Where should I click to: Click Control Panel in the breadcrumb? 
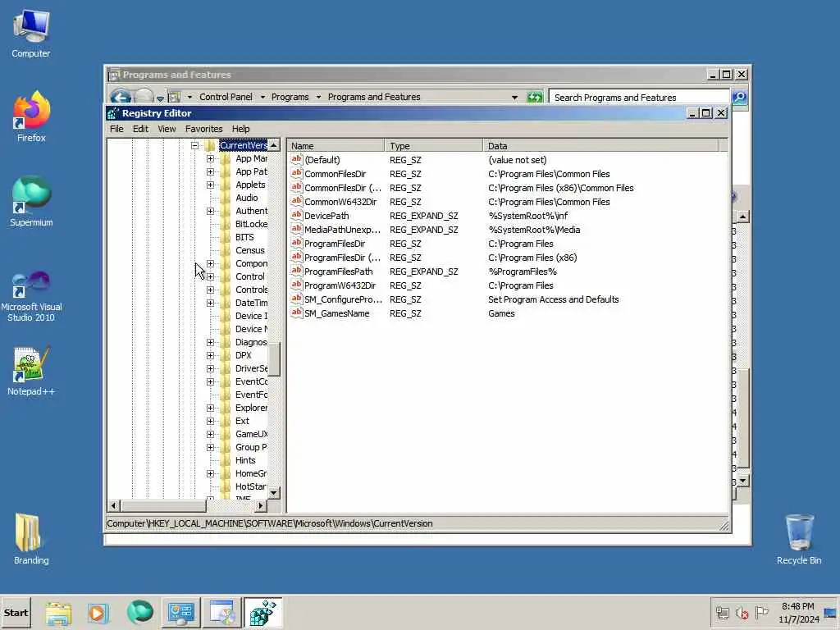[226, 97]
